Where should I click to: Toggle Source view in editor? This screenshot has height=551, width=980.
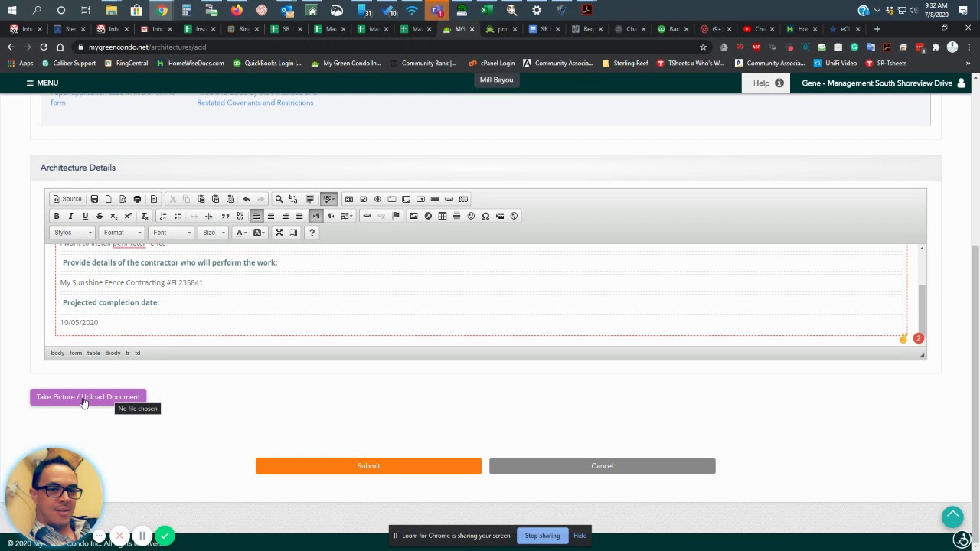pos(67,199)
